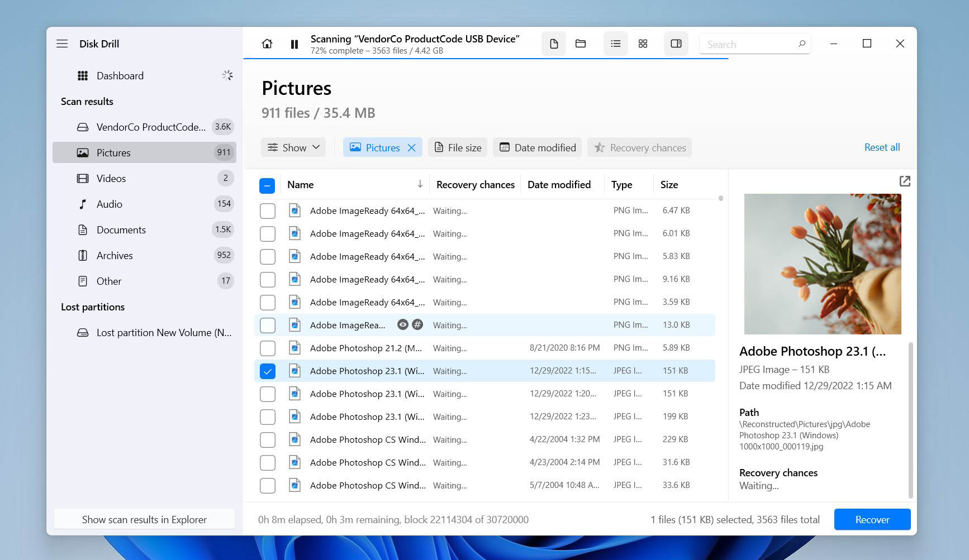Image resolution: width=969 pixels, height=560 pixels.
Task: Select list view layout icon
Action: click(616, 44)
